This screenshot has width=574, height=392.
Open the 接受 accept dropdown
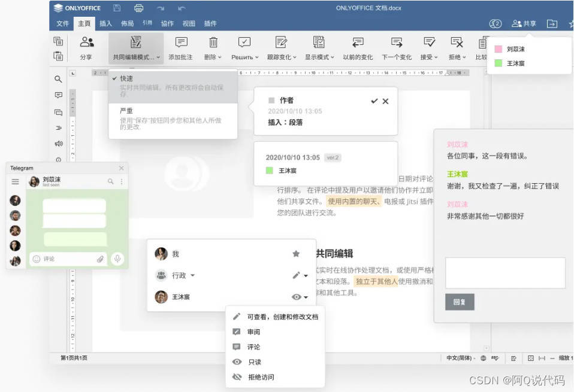tap(429, 48)
